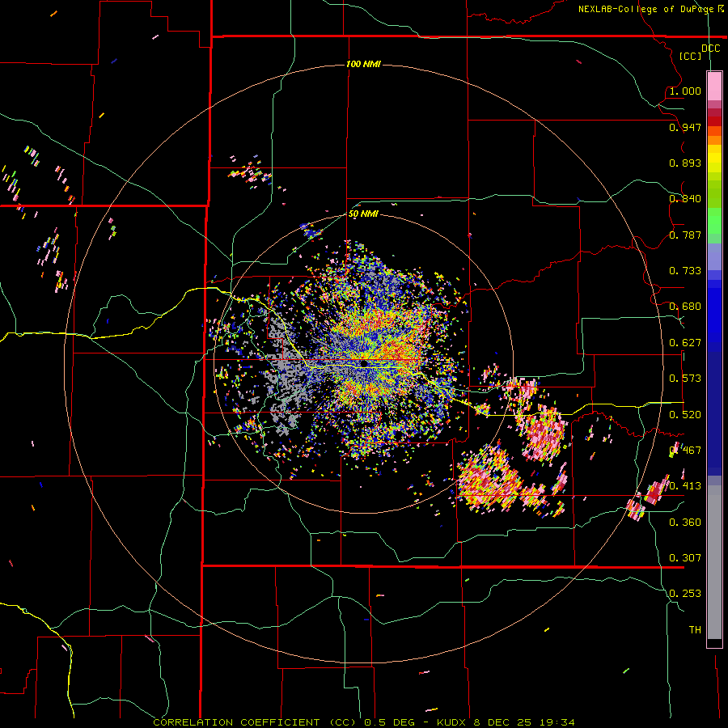Pick the pink top segment of color bar
The width and height of the screenshot is (728, 728).
pos(714,87)
